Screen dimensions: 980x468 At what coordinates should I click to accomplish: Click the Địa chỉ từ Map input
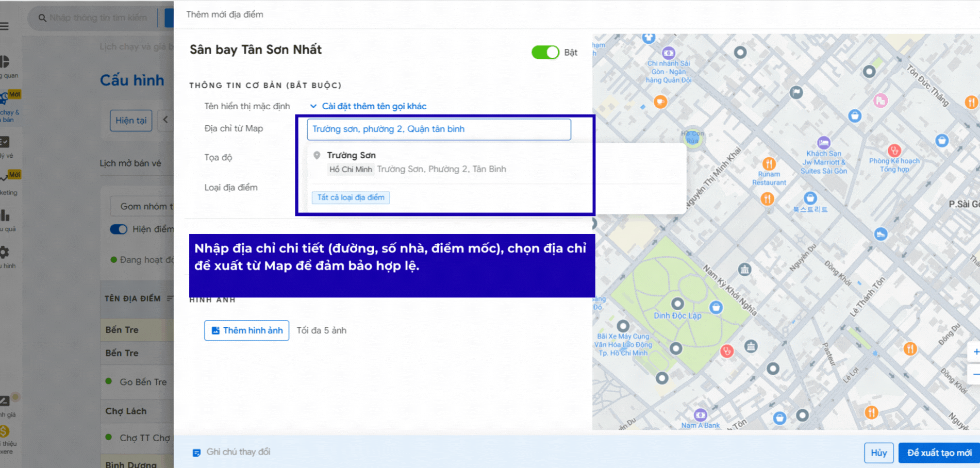click(438, 129)
